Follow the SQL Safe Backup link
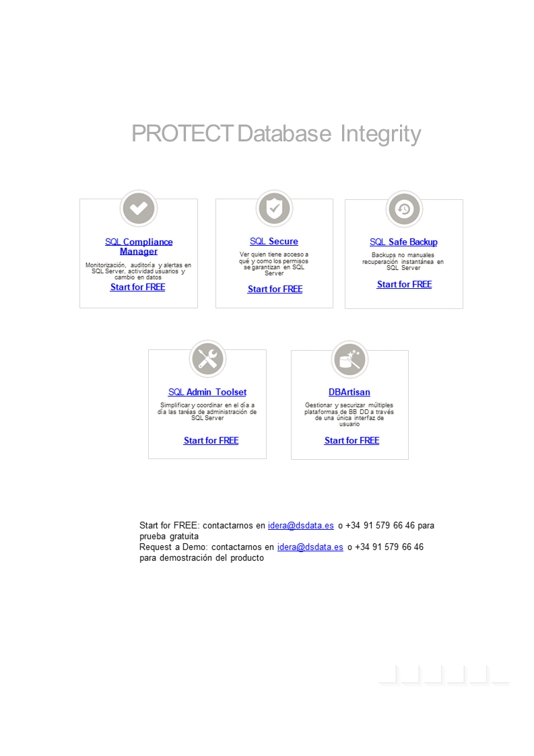 tap(404, 242)
